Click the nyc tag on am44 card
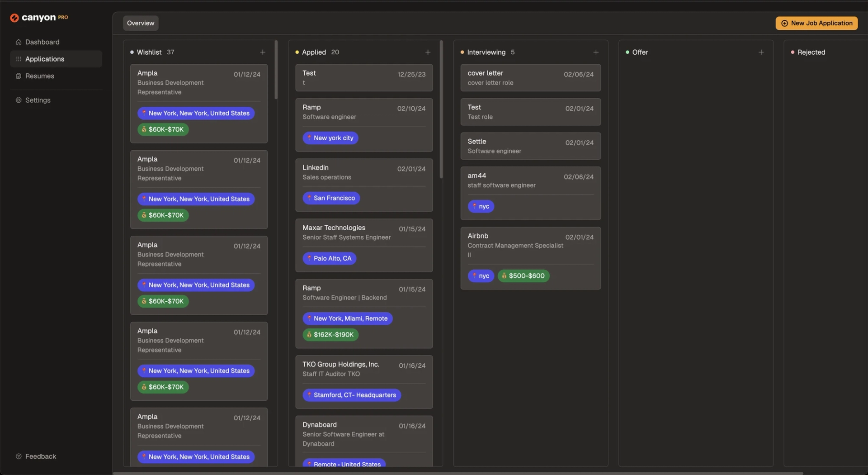Viewport: 868px width, 475px height. point(481,206)
